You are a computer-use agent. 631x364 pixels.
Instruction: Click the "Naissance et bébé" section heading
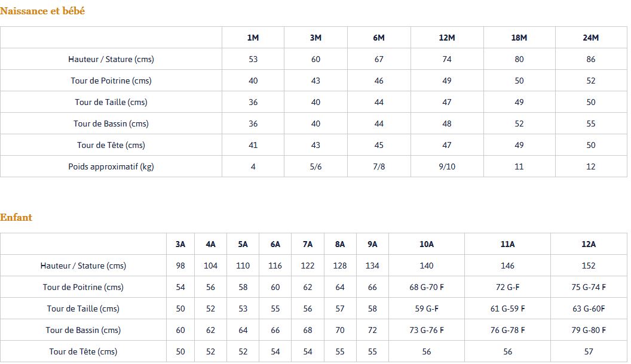coord(42,11)
